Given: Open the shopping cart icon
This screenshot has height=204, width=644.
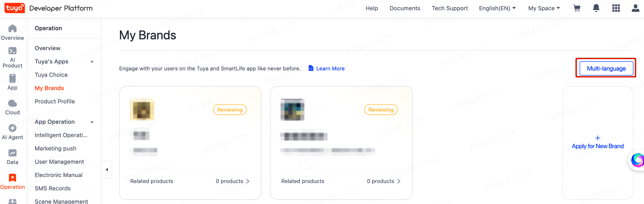Looking at the screenshot, I should pos(577,8).
